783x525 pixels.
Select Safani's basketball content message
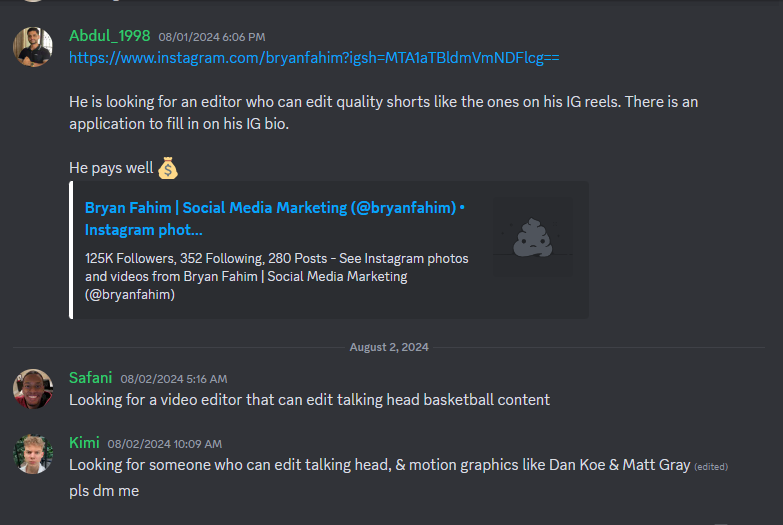point(309,400)
